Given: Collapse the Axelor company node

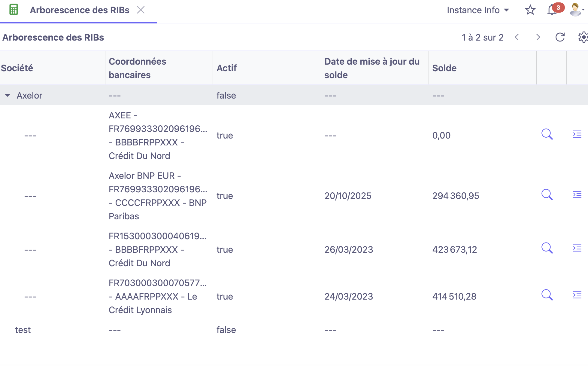Looking at the screenshot, I should [8, 95].
